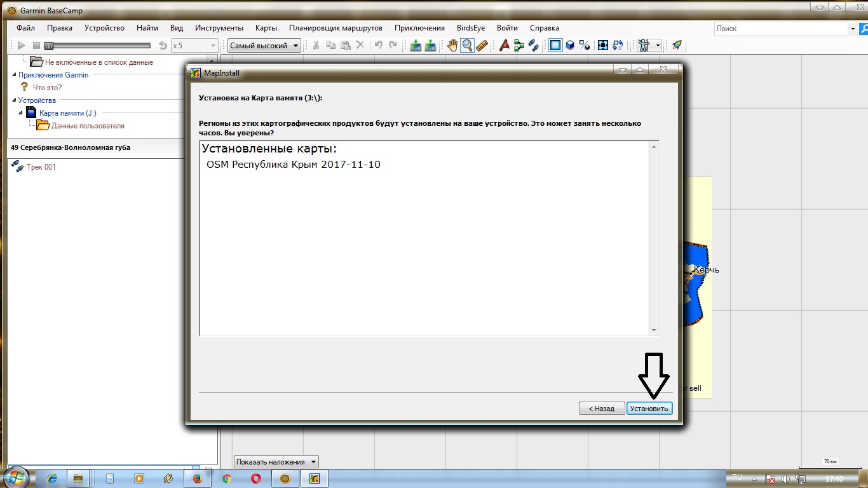Click the Delete X toolbar icon
The width and height of the screenshot is (868, 488).
[360, 45]
